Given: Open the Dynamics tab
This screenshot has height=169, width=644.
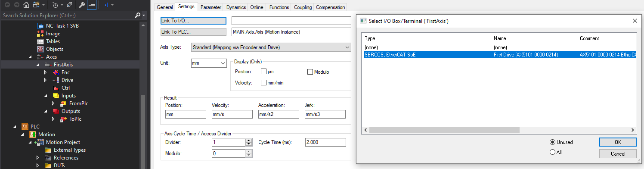Looking at the screenshot, I should pyautogui.click(x=236, y=7).
